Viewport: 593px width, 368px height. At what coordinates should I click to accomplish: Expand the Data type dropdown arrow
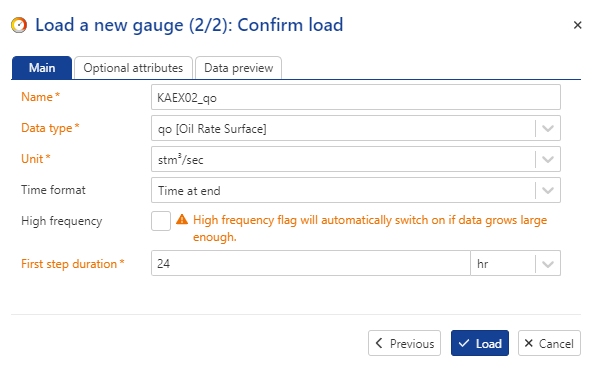[x=548, y=129]
